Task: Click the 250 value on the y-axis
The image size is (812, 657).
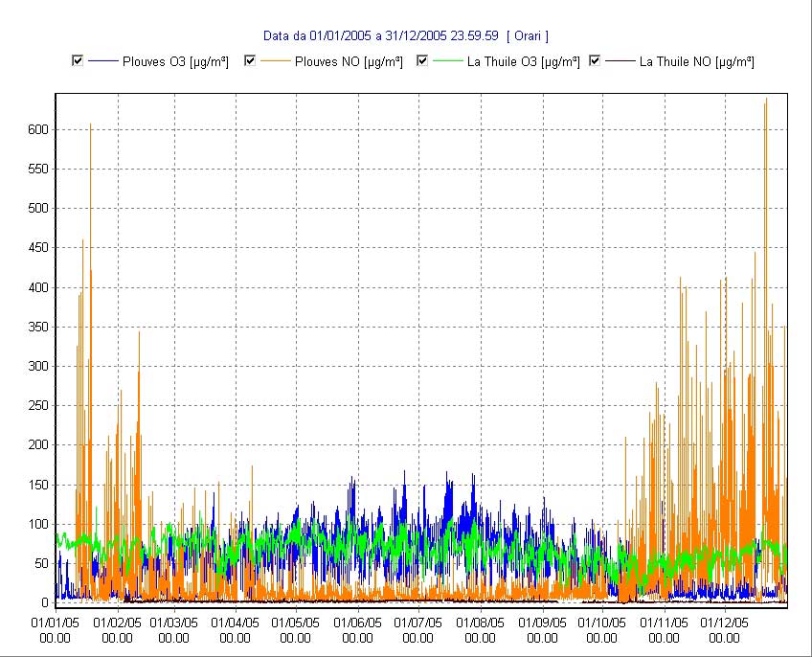Action: click(x=37, y=406)
